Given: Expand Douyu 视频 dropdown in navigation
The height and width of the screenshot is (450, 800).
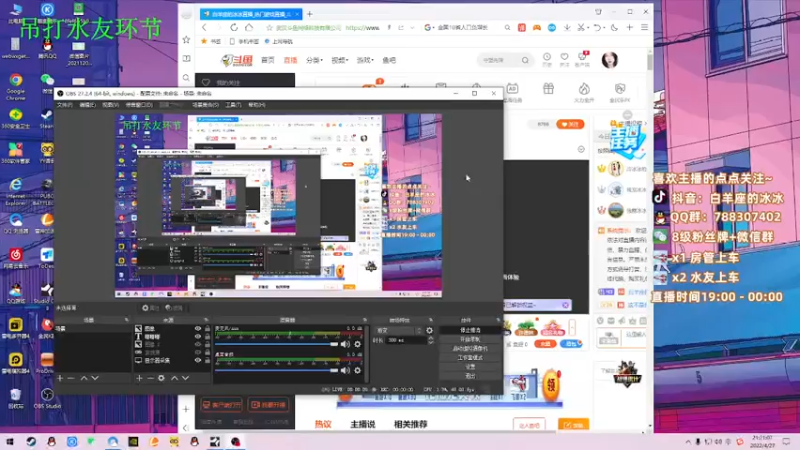Looking at the screenshot, I should (339, 60).
